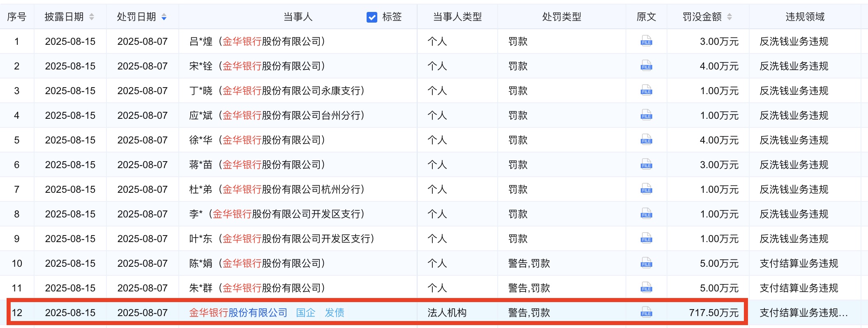
Task: Select the 5.00万元 amount in 陈*娟's row
Action: point(719,263)
